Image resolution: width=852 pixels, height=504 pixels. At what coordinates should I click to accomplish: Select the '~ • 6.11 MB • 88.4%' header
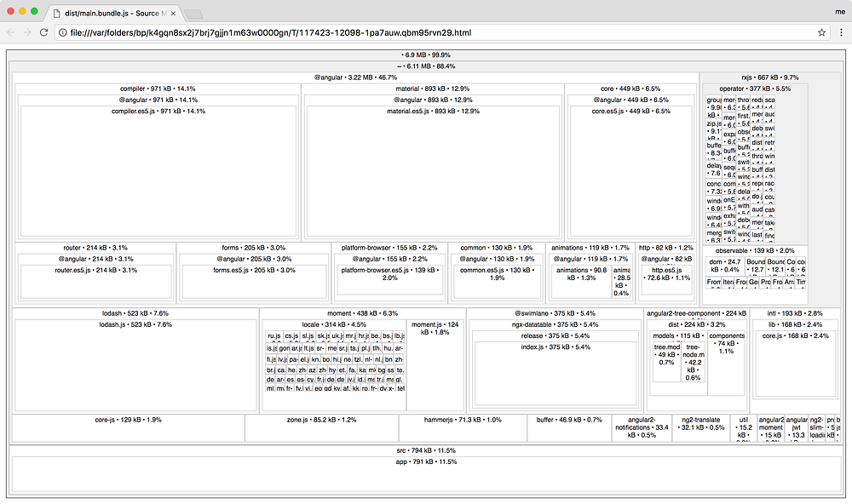[426, 66]
